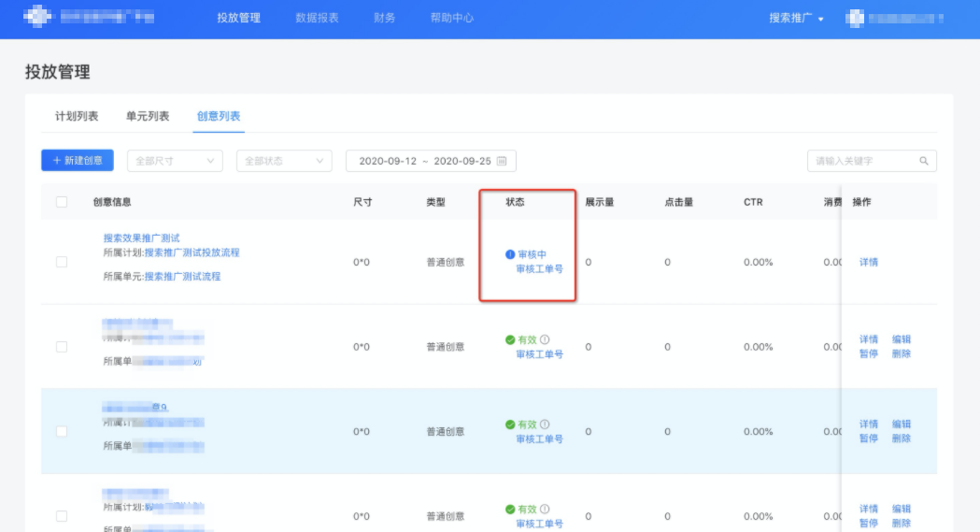The image size is (980, 532).
Task: Open the 搜索效果推广测试 creative link
Action: click(141, 238)
